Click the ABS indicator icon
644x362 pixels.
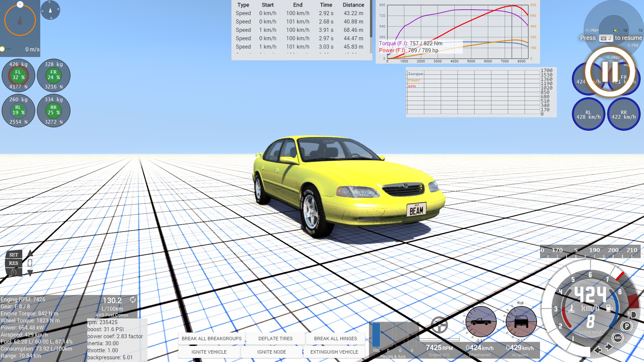pyautogui.click(x=618, y=338)
